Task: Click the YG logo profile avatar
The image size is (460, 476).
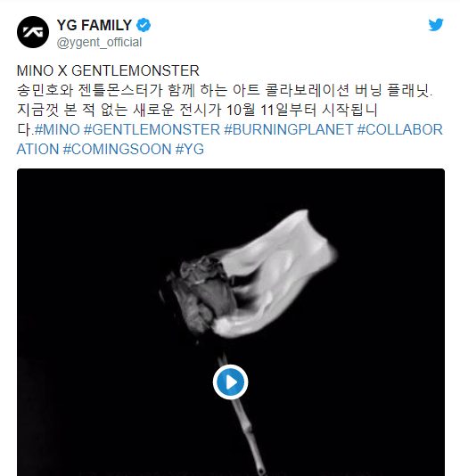Action: (33, 32)
